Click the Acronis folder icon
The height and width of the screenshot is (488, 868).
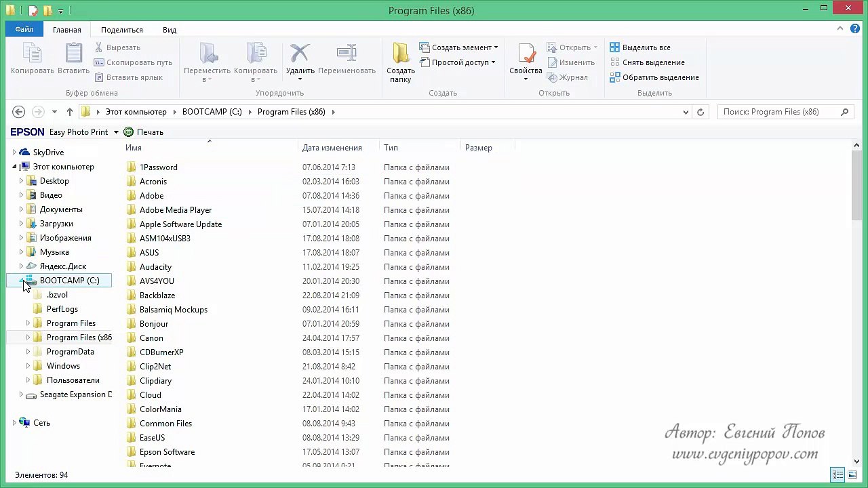pos(132,182)
